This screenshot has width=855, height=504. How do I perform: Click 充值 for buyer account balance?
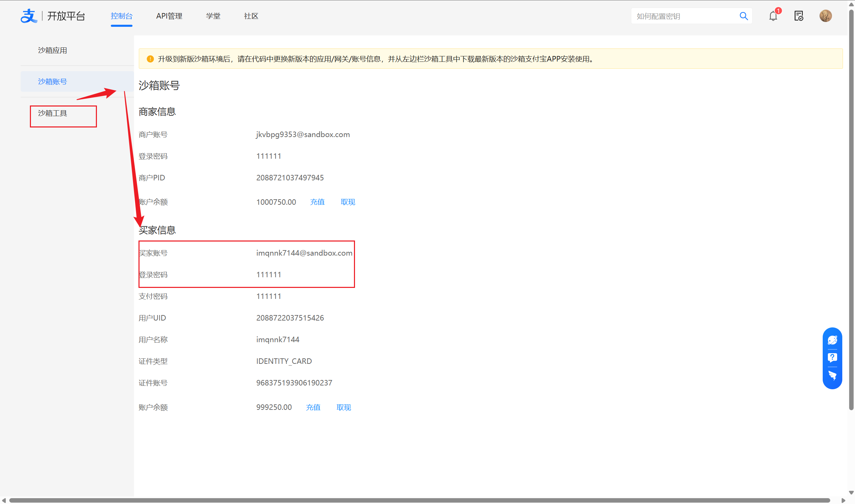[x=313, y=407]
